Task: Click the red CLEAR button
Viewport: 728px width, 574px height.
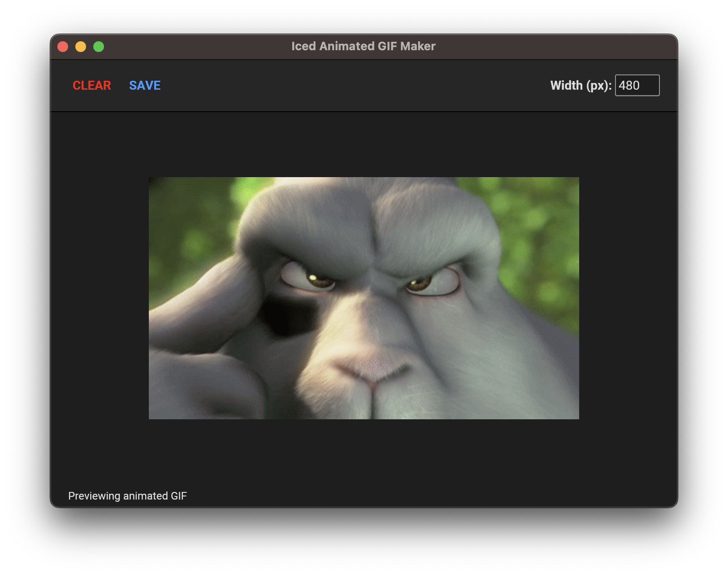Action: 91,85
